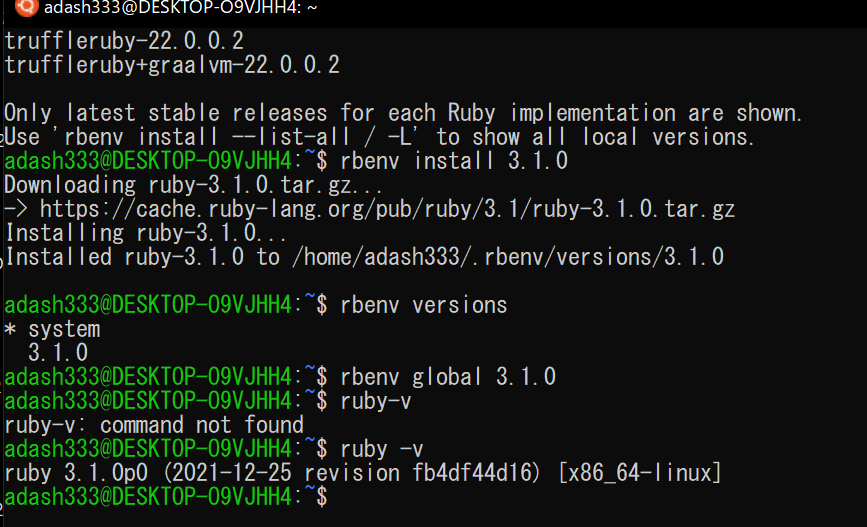Click 'Only latest stable releases' notice line

coord(403,113)
